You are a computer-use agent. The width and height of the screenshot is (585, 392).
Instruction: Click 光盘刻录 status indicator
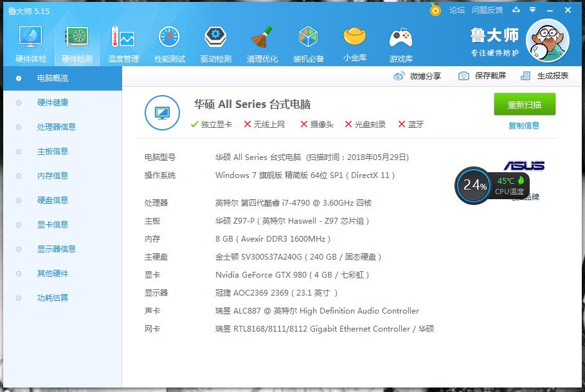[365, 125]
